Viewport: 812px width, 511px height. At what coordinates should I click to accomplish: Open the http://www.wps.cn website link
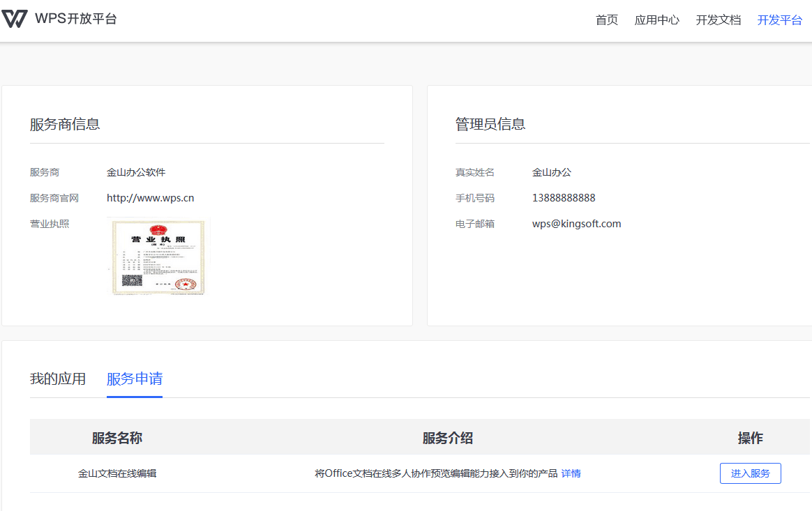[x=150, y=198]
